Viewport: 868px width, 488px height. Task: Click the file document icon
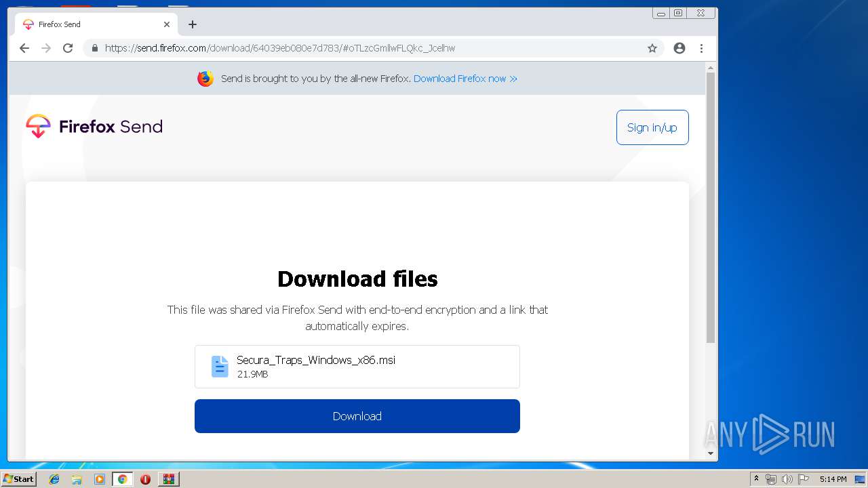tap(220, 367)
